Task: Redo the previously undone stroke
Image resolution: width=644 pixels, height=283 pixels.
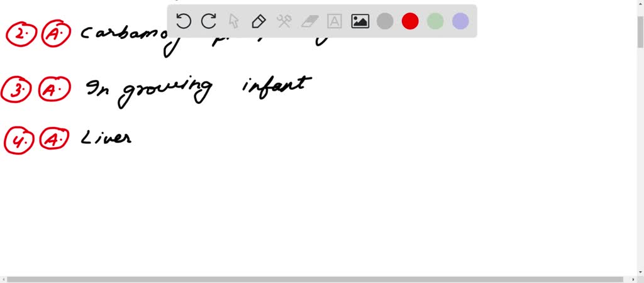Action: pos(209,21)
